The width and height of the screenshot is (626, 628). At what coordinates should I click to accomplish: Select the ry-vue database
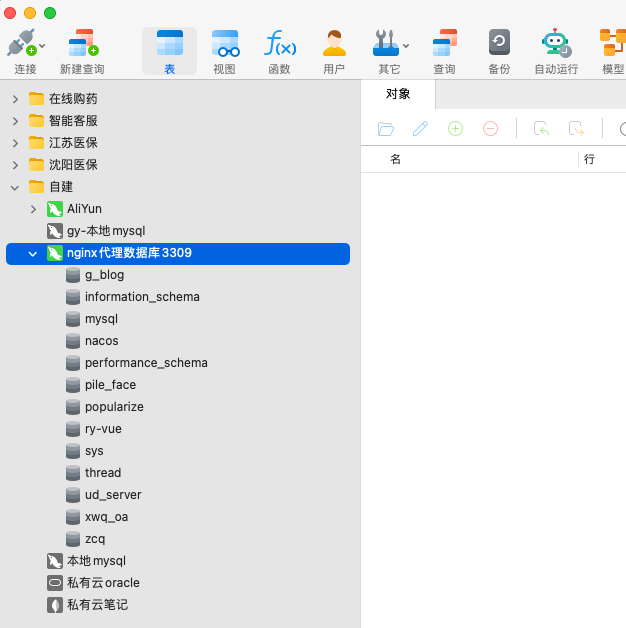(103, 429)
